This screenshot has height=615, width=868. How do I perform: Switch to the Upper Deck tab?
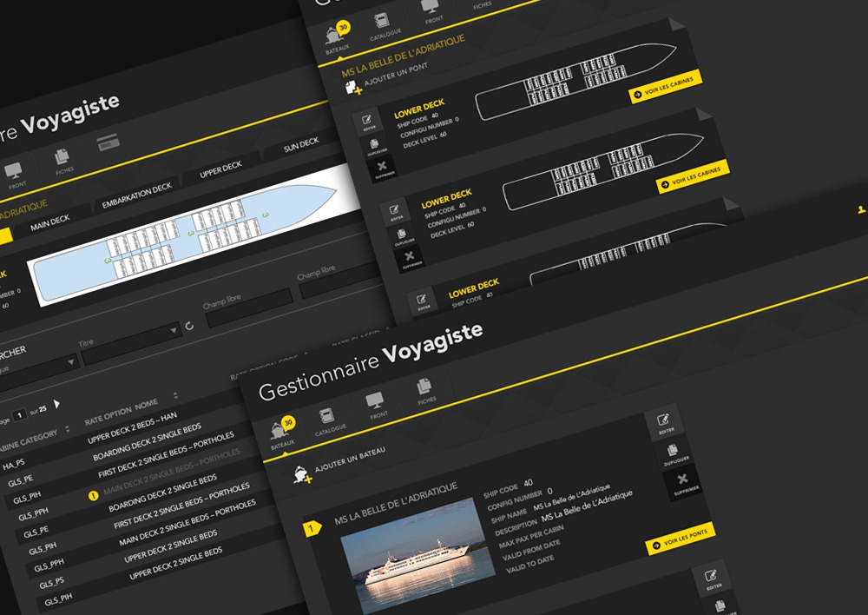pyautogui.click(x=220, y=169)
